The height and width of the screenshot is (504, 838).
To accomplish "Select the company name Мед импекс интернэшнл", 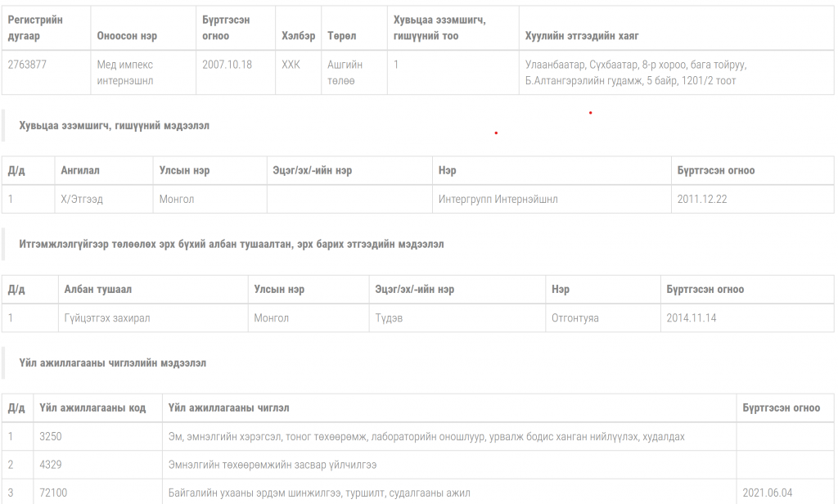I will pos(125,73).
